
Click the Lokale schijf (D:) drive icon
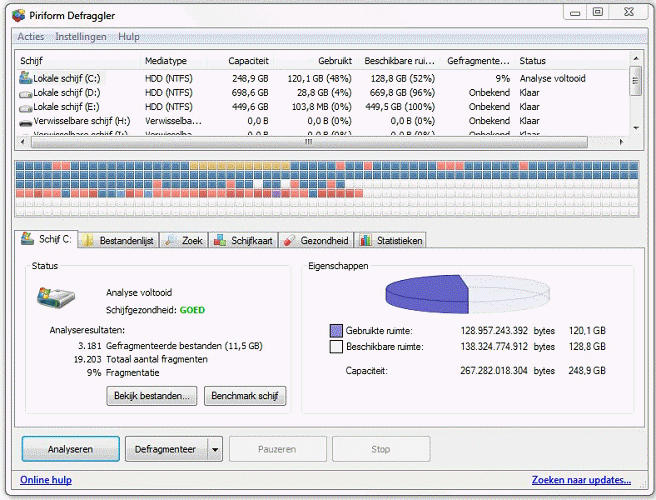tap(26, 94)
